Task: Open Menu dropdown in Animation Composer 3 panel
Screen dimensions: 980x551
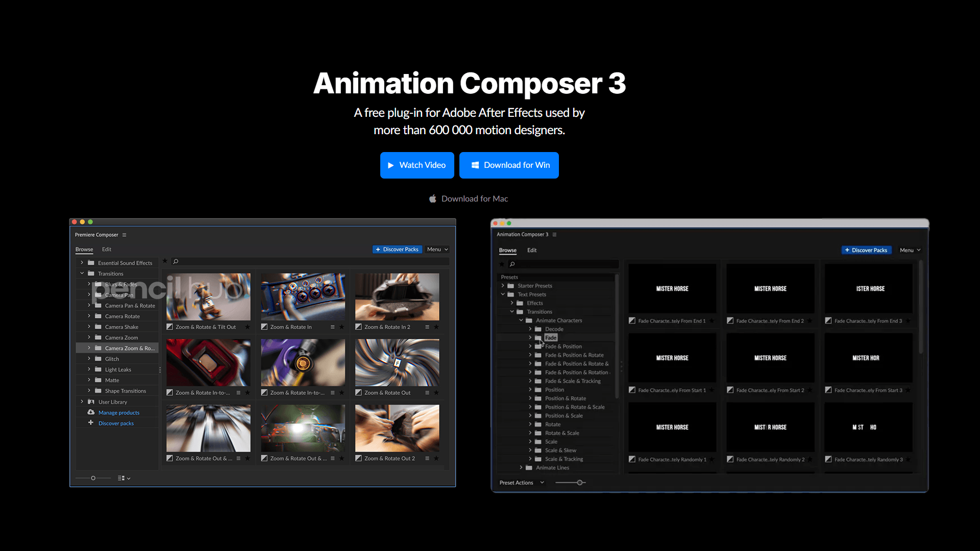Action: pos(910,250)
